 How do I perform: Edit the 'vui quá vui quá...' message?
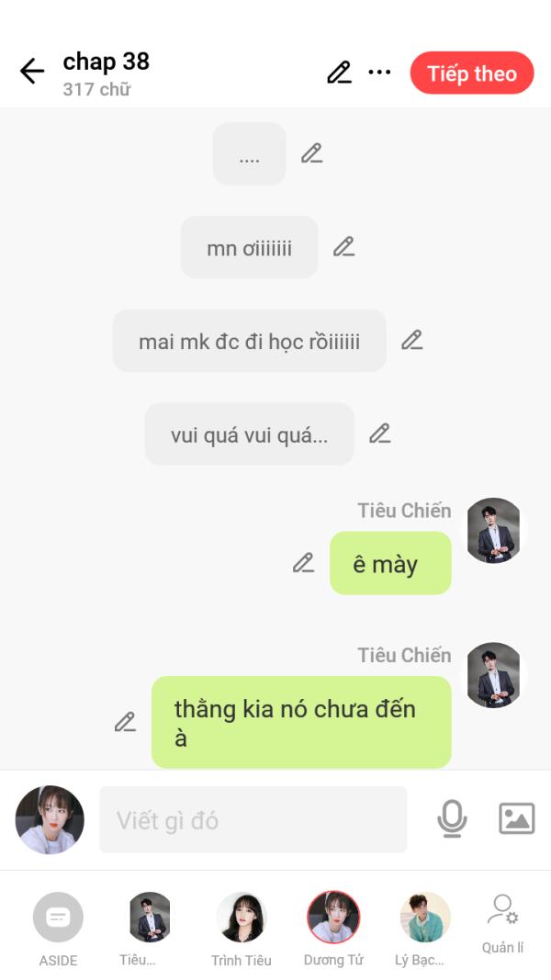click(379, 434)
